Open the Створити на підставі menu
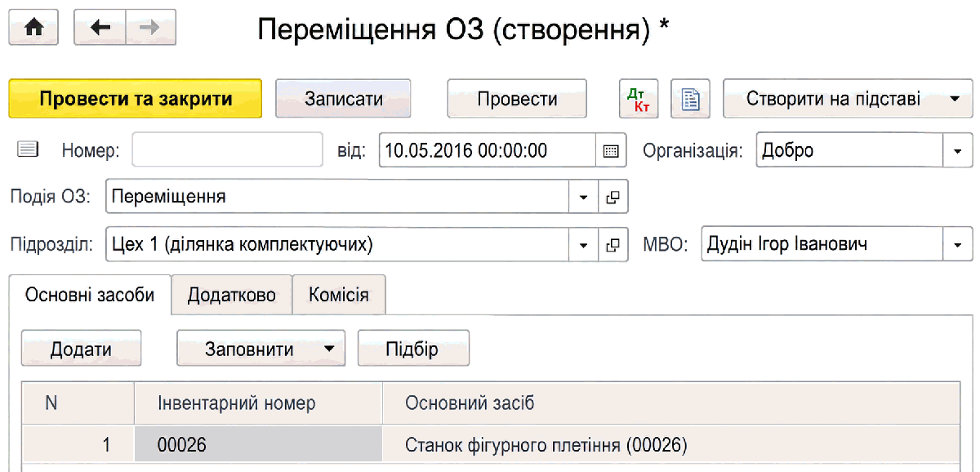Image resolution: width=980 pixels, height=472 pixels. pos(848,99)
